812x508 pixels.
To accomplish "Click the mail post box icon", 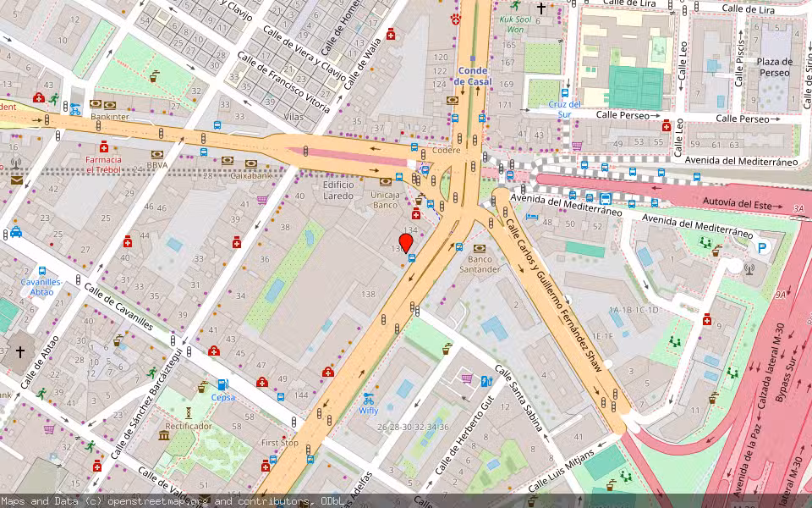I will pos(15,180).
